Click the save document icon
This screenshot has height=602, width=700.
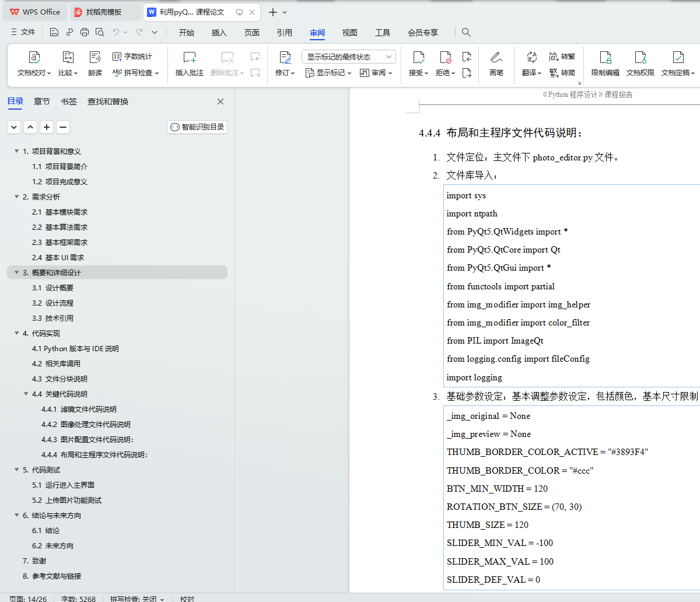click(54, 32)
